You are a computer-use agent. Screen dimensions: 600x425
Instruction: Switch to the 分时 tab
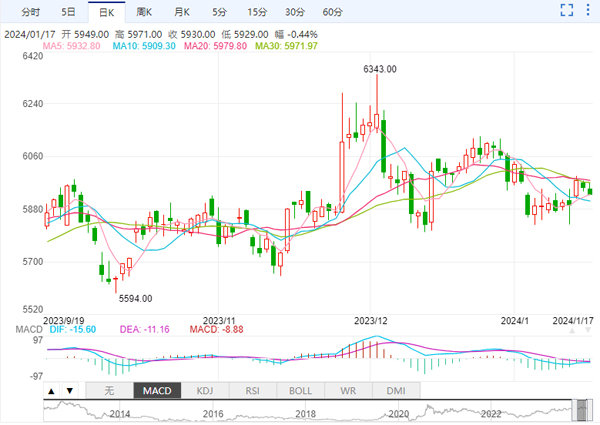tap(31, 12)
